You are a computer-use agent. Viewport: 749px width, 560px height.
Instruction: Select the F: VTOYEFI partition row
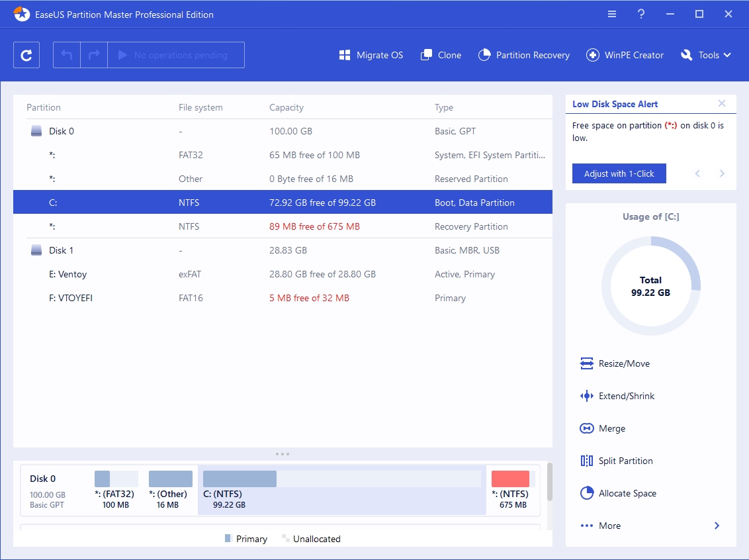tap(283, 298)
